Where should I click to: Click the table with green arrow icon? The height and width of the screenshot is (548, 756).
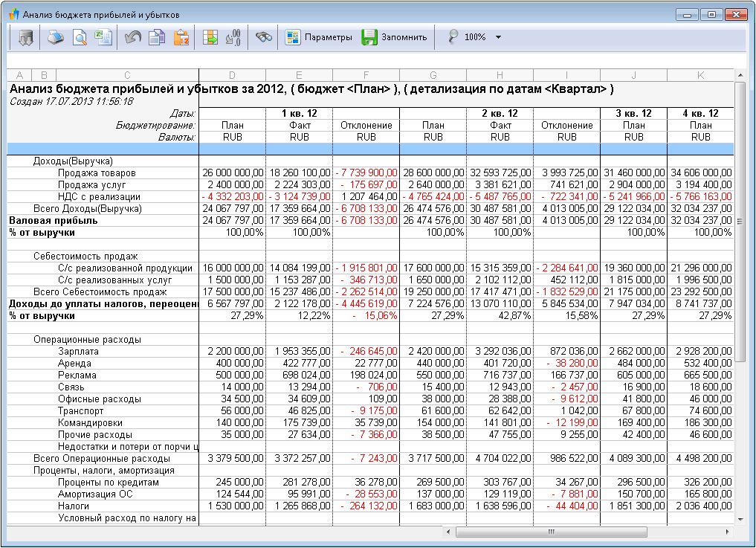(x=210, y=37)
